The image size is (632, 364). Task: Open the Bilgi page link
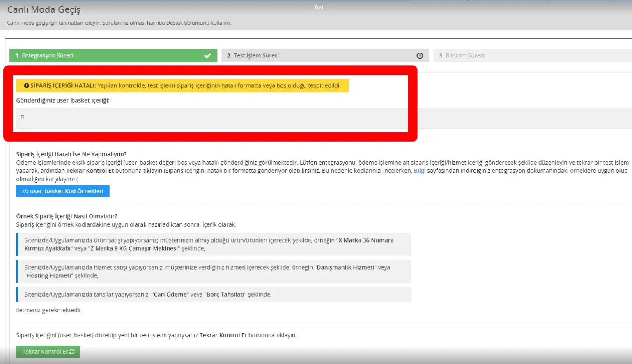(419, 171)
